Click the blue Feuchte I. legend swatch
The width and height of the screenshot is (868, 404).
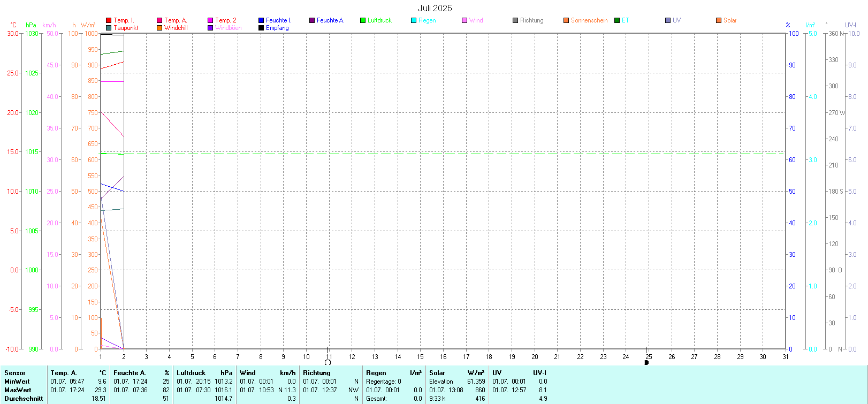click(261, 20)
